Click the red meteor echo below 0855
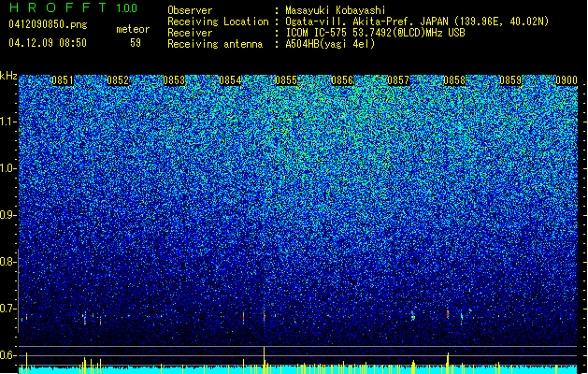This screenshot has width=588, height=374. pos(264,316)
